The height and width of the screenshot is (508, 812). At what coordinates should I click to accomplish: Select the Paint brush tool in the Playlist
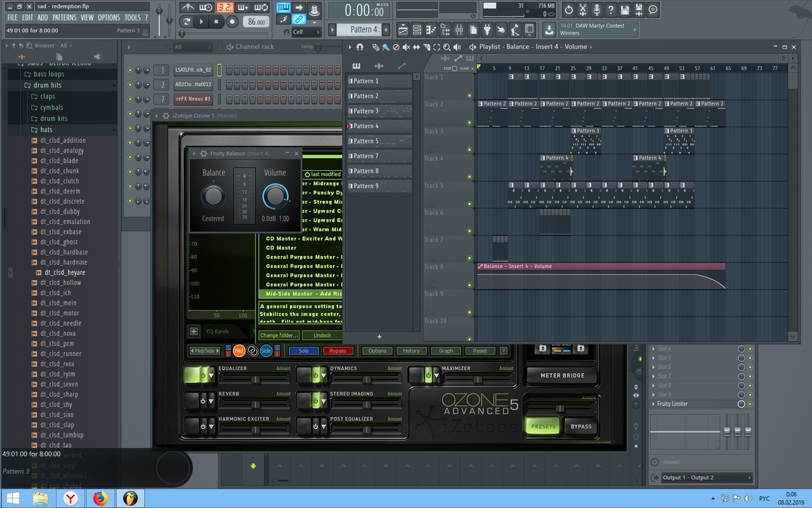coord(386,47)
